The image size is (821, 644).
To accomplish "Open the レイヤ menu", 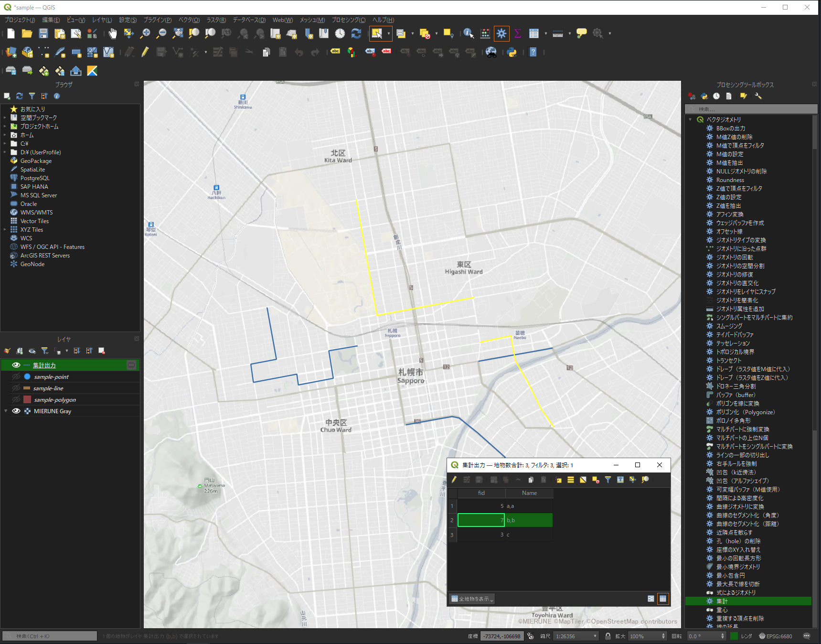I will (x=102, y=20).
